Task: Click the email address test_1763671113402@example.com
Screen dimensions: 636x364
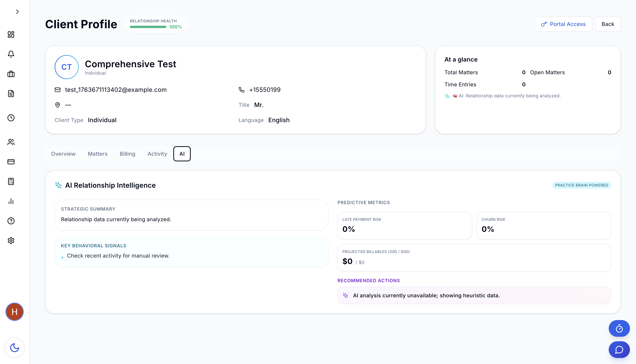Action: click(116, 90)
